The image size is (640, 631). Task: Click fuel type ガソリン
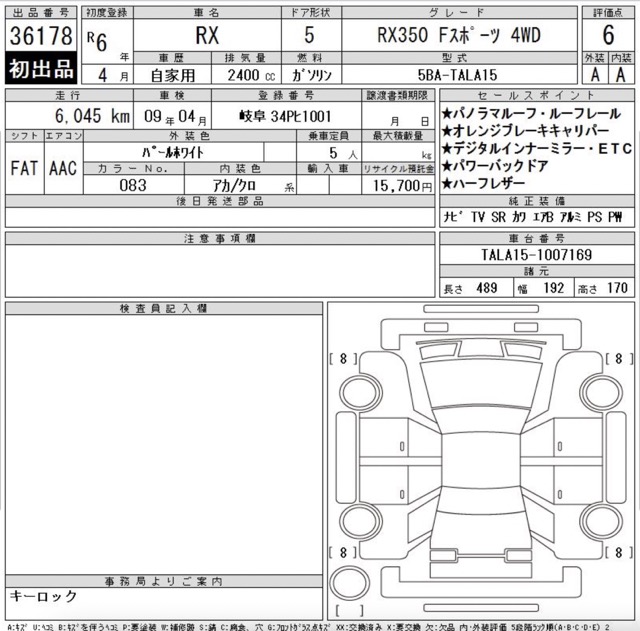tap(312, 75)
